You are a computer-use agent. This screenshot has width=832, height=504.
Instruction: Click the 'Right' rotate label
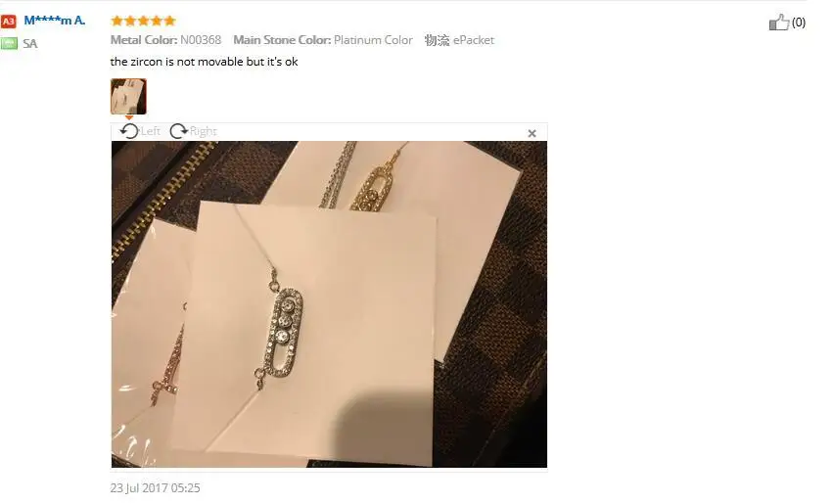(204, 131)
